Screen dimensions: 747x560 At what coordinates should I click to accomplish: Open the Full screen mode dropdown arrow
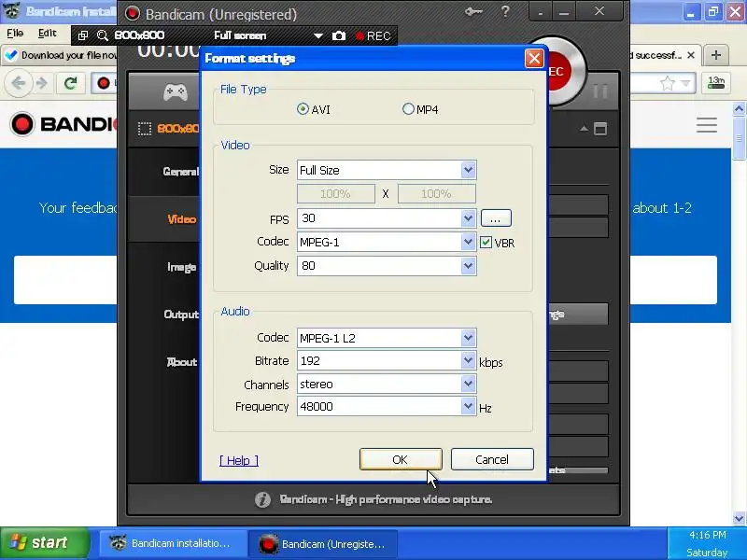[x=318, y=36]
